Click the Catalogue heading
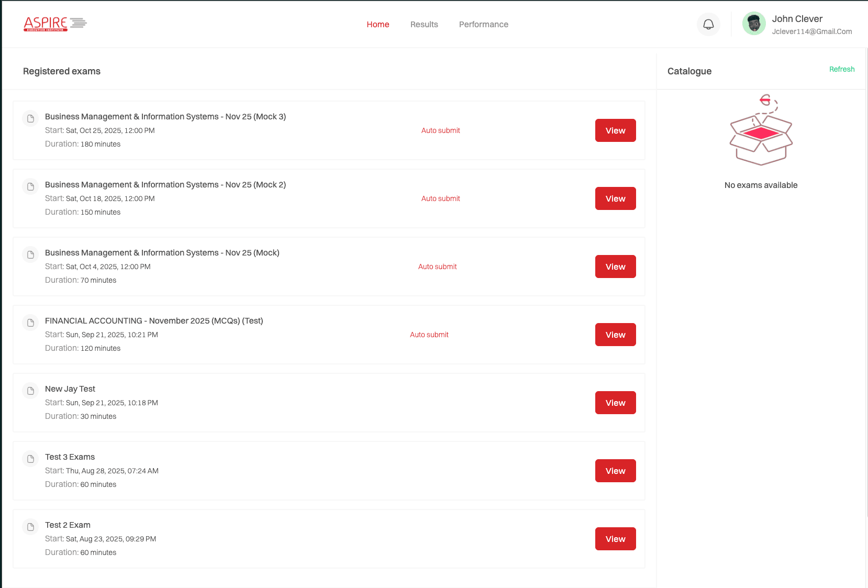 tap(689, 71)
